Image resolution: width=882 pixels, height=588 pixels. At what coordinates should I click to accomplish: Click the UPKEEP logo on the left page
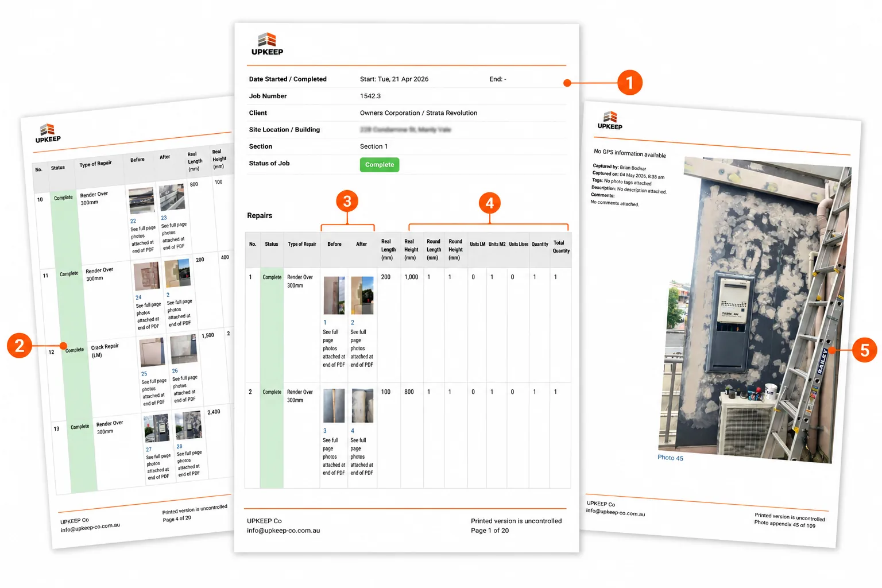pos(48,133)
